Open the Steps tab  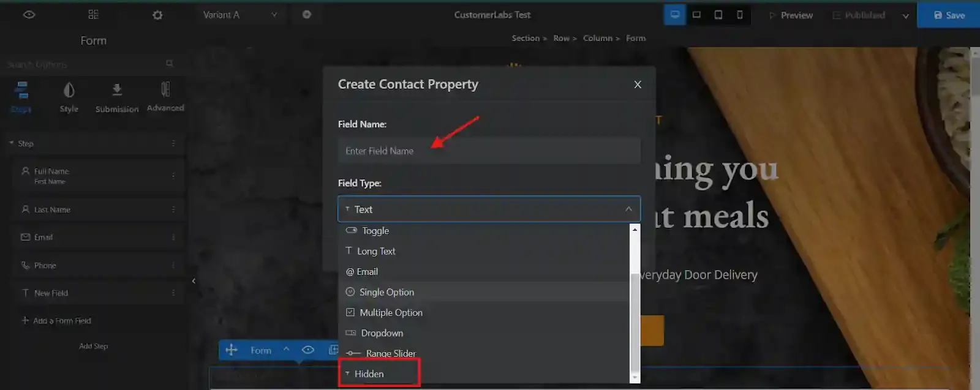point(21,97)
